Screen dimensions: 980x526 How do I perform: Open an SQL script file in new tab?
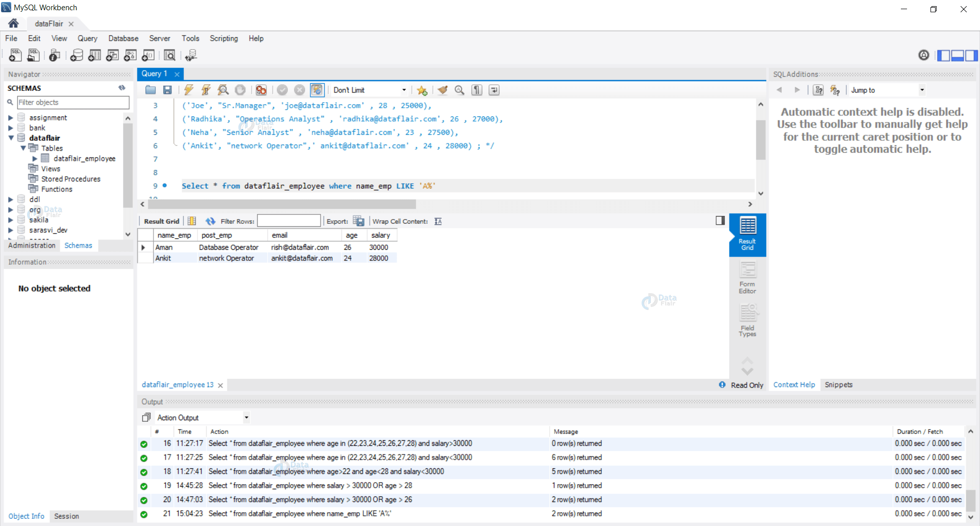pos(34,55)
